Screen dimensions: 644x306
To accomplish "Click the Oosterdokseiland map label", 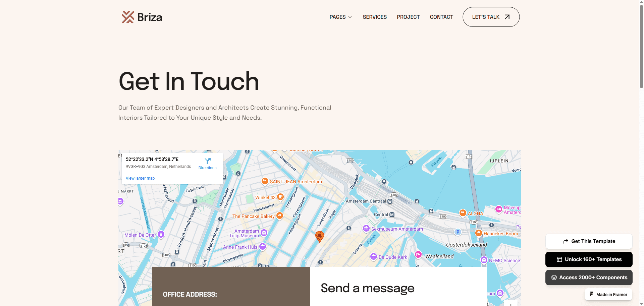I will 467,245.
